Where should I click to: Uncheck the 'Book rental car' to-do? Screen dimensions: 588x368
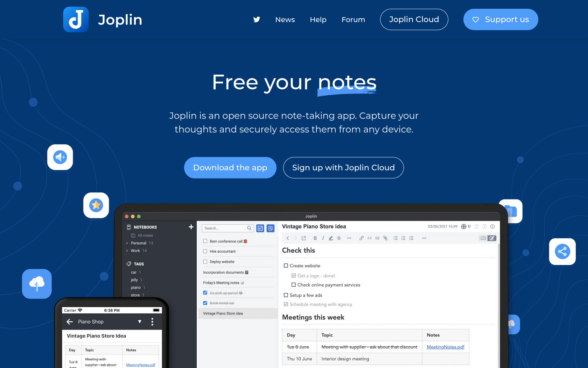point(205,303)
